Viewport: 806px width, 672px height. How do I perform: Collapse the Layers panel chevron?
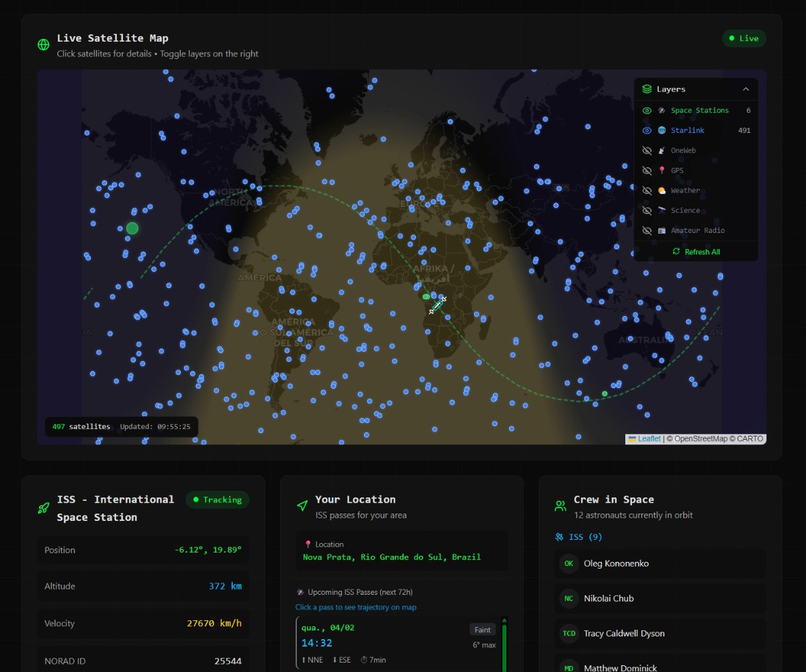(746, 88)
